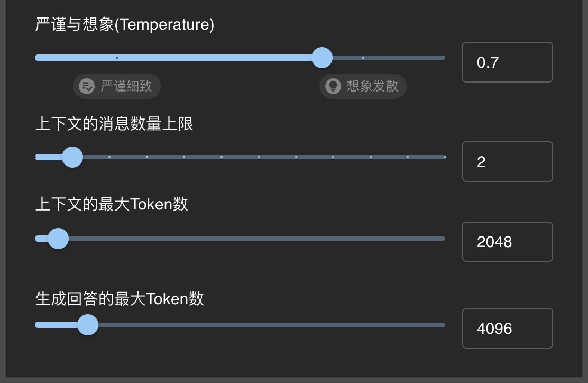The image size is (588, 383).
Task: Click the Temperature slider handle
Action: pos(321,57)
